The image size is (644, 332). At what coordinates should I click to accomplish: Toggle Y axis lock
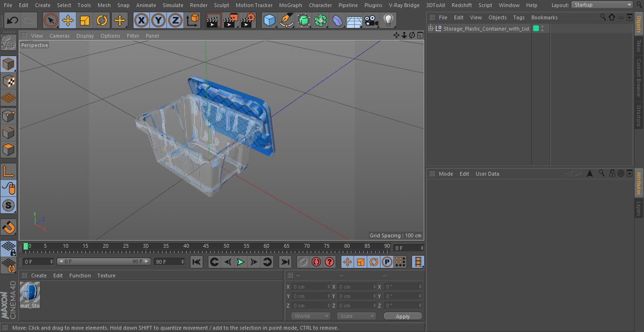[x=158, y=20]
